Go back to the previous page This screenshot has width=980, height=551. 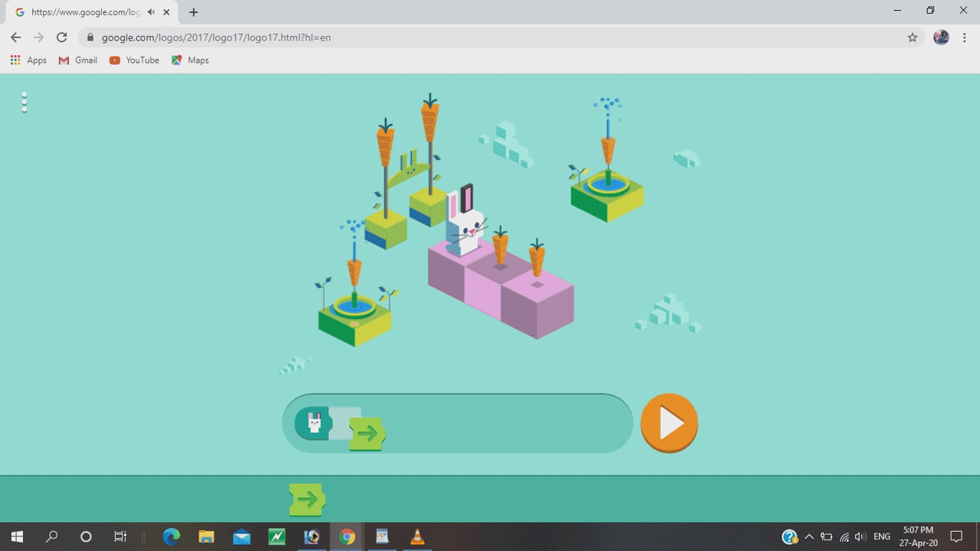pos(15,37)
